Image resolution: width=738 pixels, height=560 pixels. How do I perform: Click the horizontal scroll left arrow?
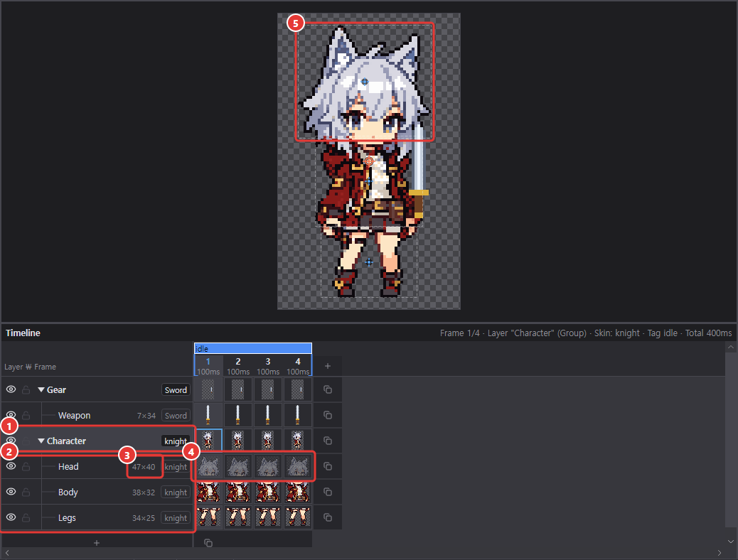tap(6, 553)
